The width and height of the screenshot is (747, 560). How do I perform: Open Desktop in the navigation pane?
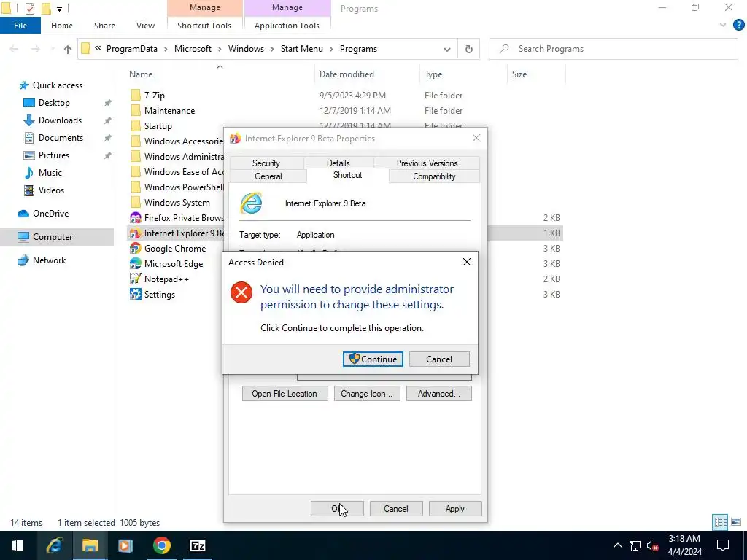click(x=54, y=103)
